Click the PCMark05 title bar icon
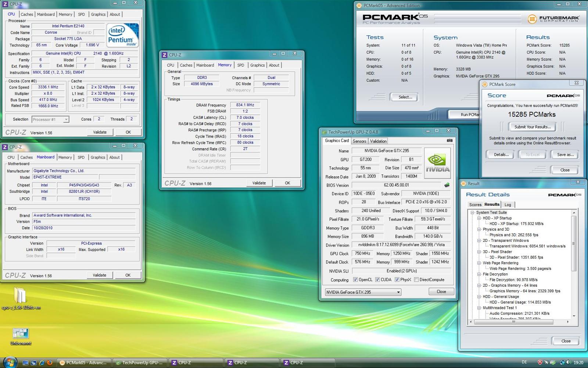588x368 pixels. coord(359,5)
